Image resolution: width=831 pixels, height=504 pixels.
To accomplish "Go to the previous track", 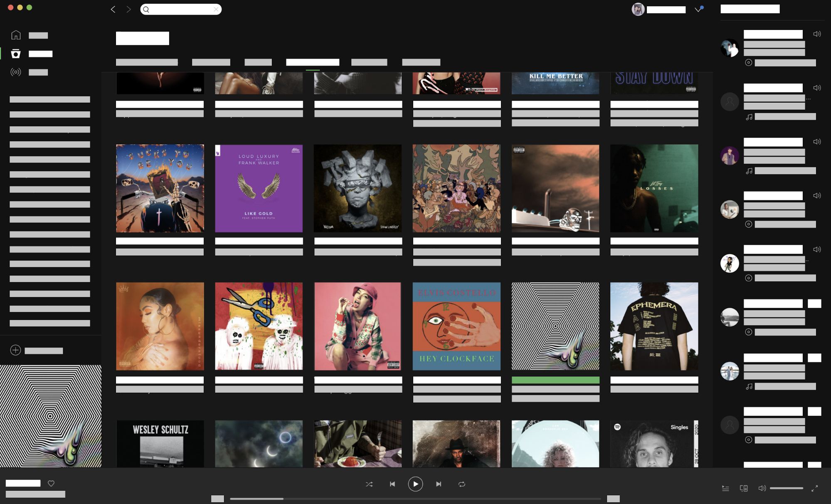I will click(392, 484).
